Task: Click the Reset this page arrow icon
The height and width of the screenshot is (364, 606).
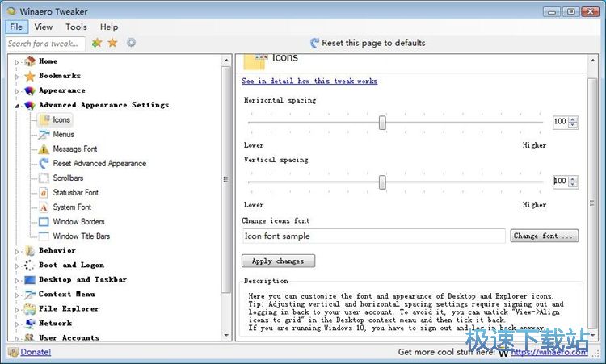Action: pos(314,43)
